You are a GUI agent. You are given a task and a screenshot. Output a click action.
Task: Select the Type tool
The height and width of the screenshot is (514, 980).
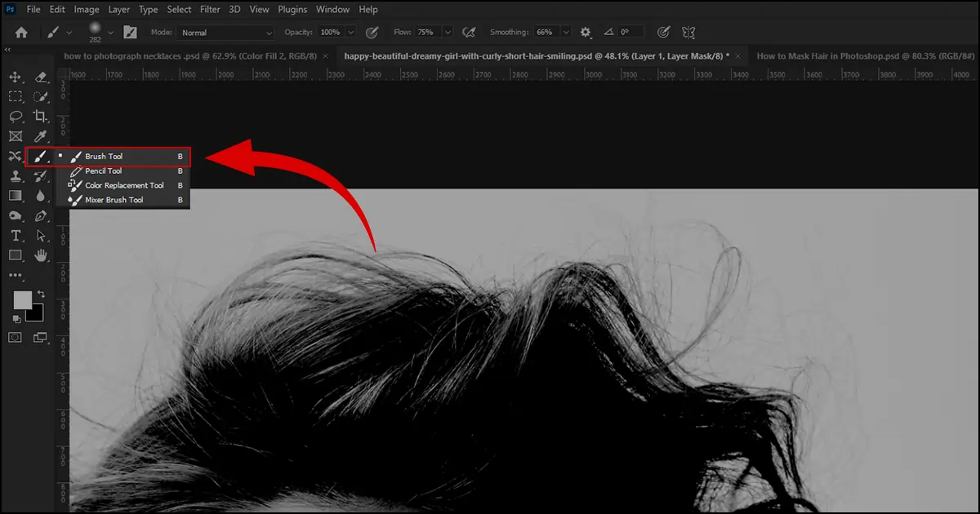tap(15, 236)
